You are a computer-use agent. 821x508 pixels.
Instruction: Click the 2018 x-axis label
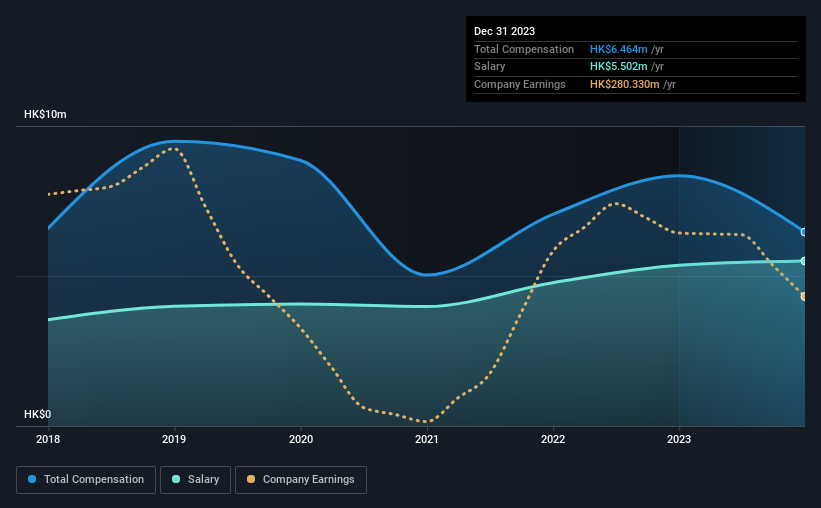[48, 439]
